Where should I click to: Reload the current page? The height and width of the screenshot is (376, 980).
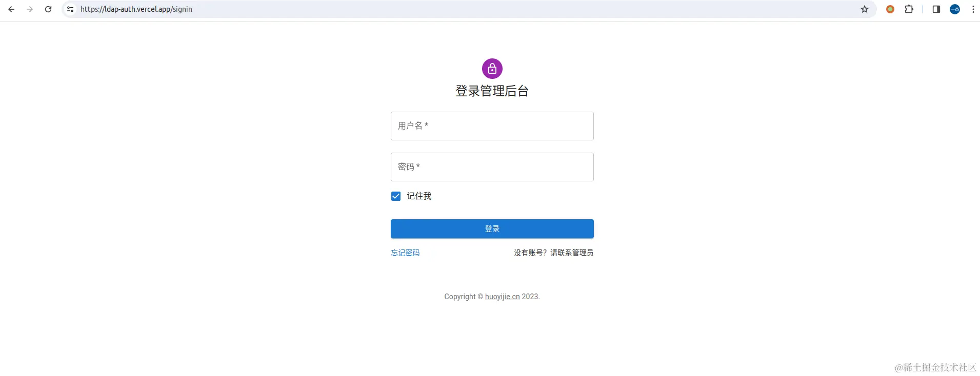48,9
